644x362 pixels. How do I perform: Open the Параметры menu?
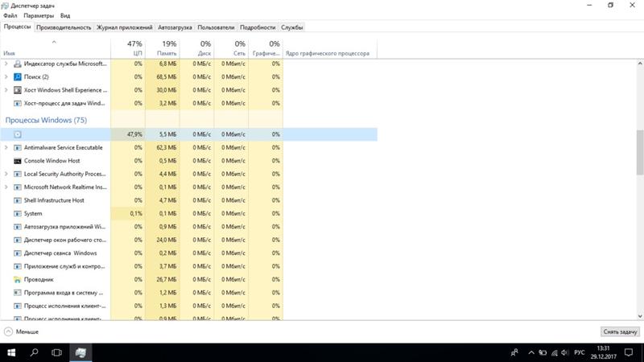[39, 15]
